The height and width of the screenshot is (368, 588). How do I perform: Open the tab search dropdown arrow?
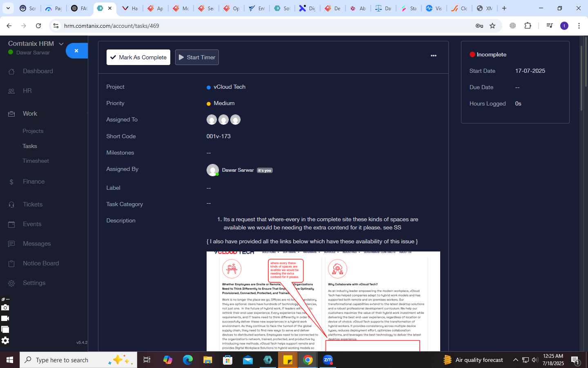pos(8,8)
